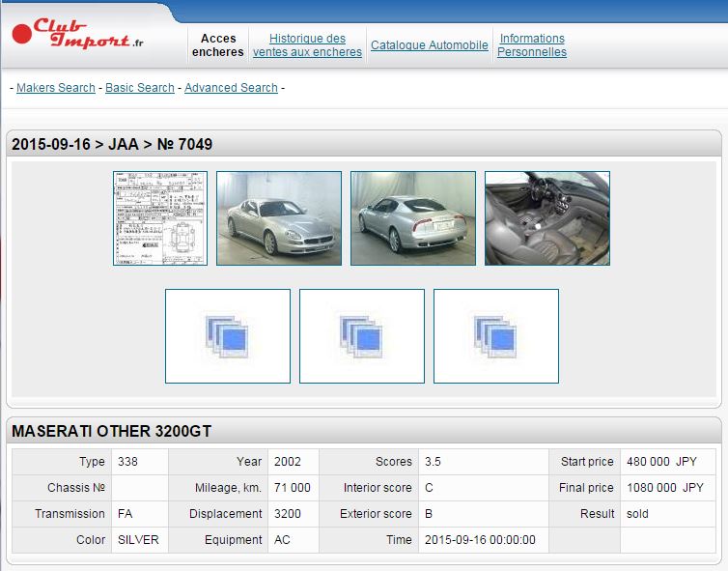Open the Acces encheres tab

[218, 45]
